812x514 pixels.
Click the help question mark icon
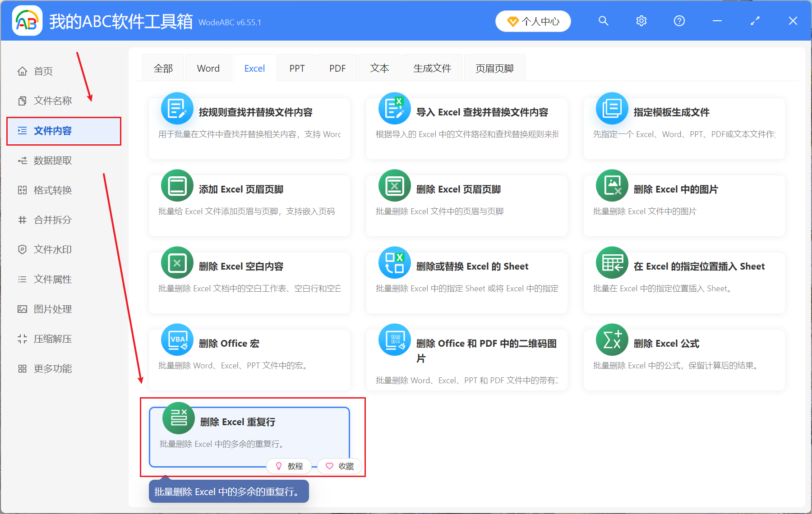pos(679,21)
